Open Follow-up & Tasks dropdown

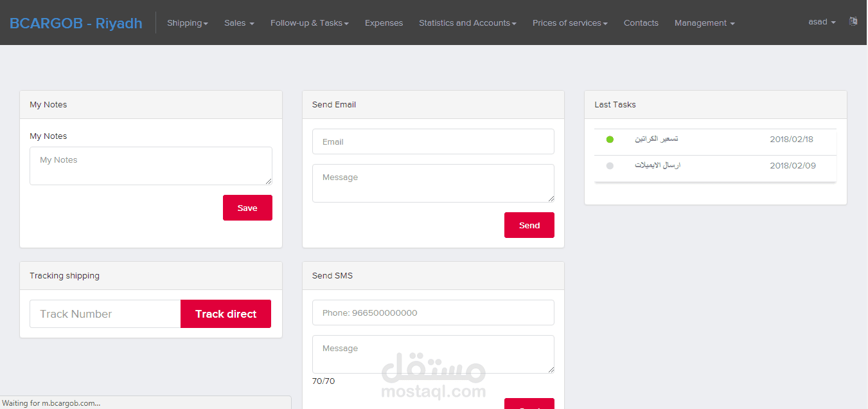click(310, 23)
